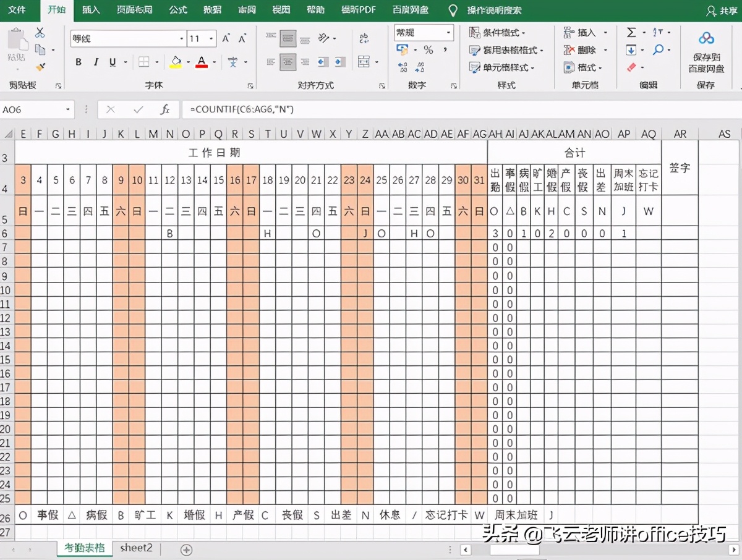
Task: Expand the font size dropdown
Action: [212, 39]
